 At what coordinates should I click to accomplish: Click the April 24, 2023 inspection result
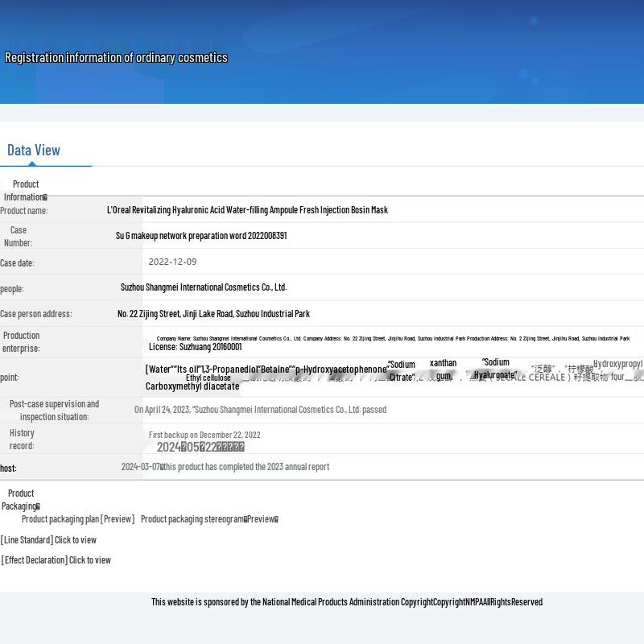click(260, 410)
